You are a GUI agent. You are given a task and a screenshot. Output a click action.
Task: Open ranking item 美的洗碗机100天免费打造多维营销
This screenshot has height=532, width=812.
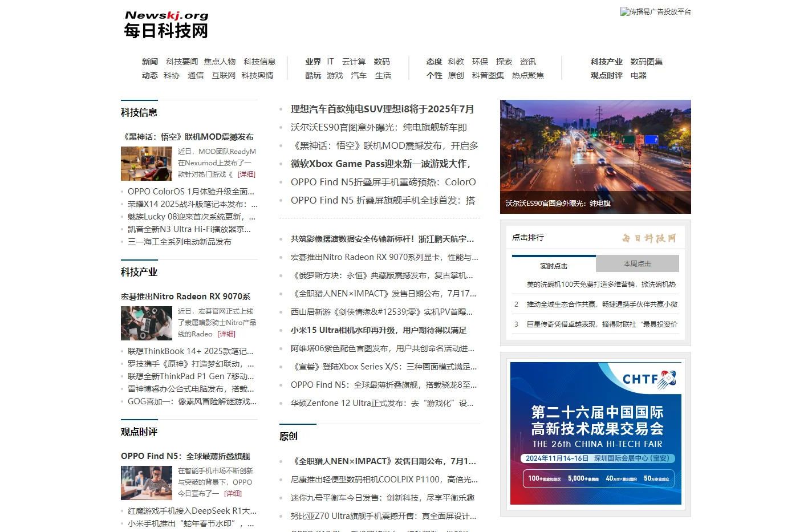(x=601, y=284)
